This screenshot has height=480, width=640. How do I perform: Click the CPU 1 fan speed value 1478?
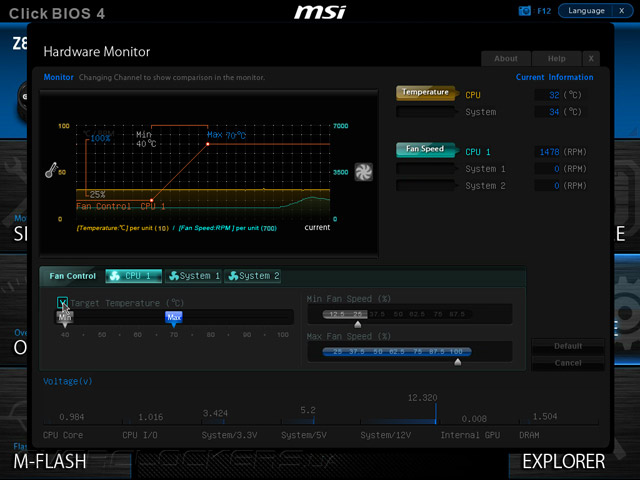pos(549,152)
